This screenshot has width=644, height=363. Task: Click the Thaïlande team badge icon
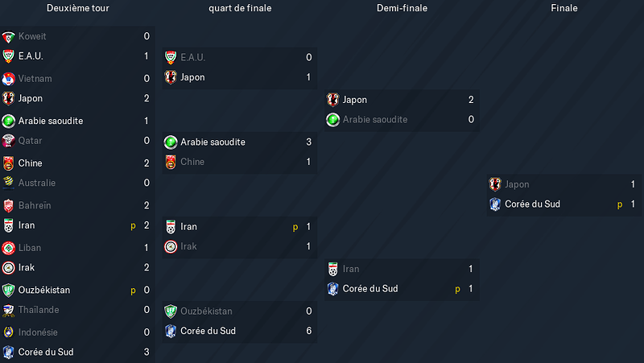(8, 310)
